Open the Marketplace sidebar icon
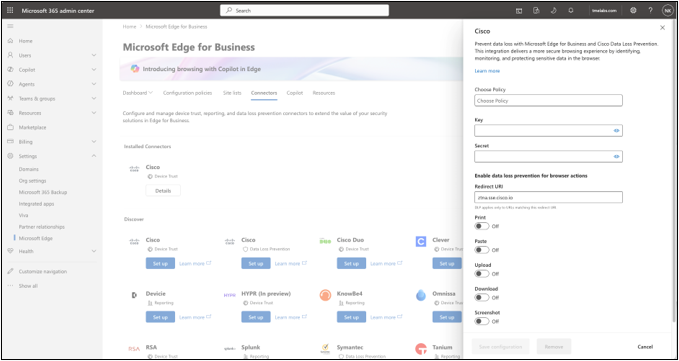 click(10, 127)
